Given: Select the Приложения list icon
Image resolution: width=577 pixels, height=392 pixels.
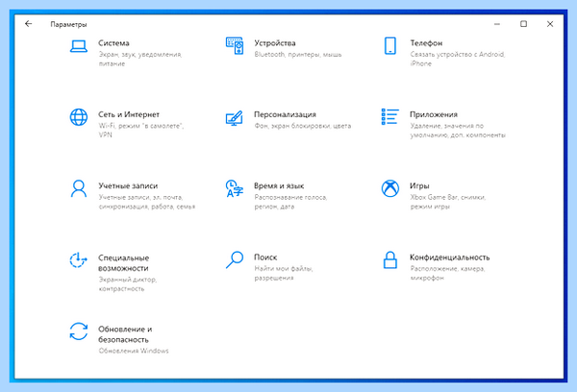Looking at the screenshot, I should coord(390,116).
